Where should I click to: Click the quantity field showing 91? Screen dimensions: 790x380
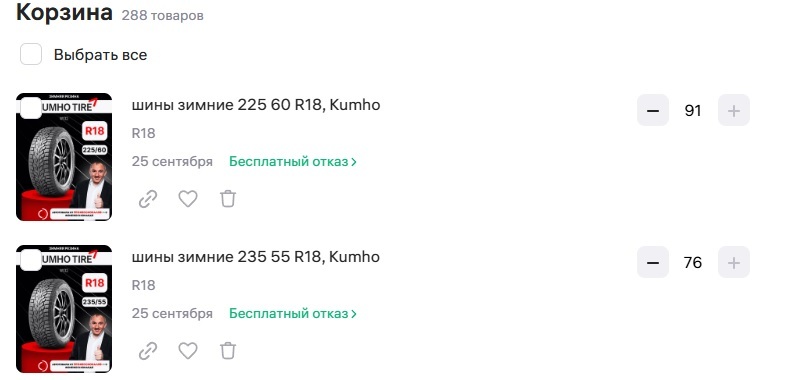click(693, 110)
